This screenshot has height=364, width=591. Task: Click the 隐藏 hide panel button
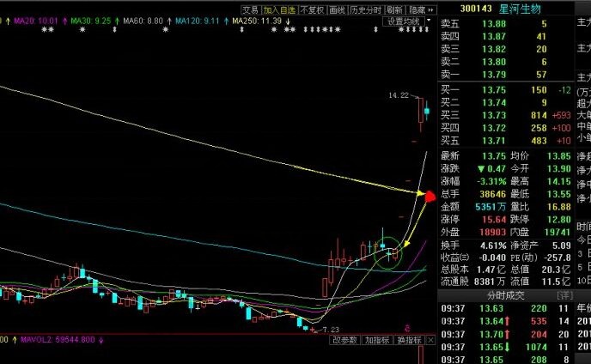click(417, 9)
